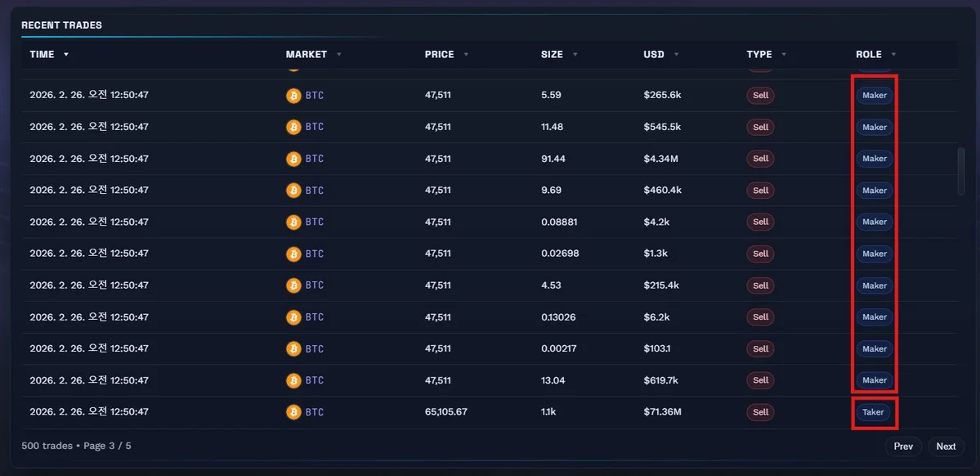Click the Next page button
Viewport: 980px width, 476px height.
tap(946, 447)
